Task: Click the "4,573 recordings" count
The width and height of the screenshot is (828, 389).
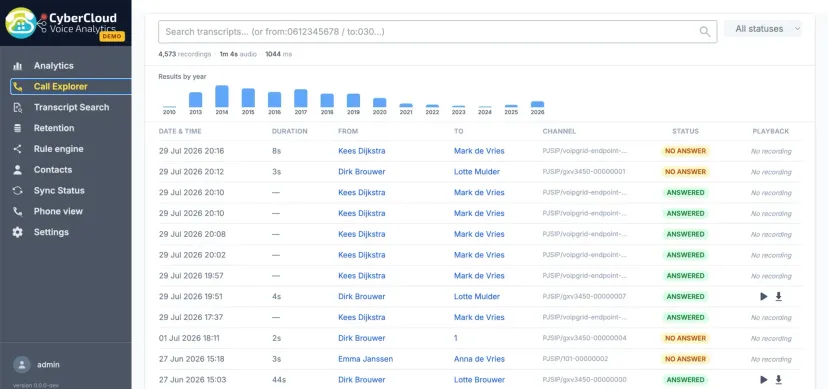Action: pos(184,54)
